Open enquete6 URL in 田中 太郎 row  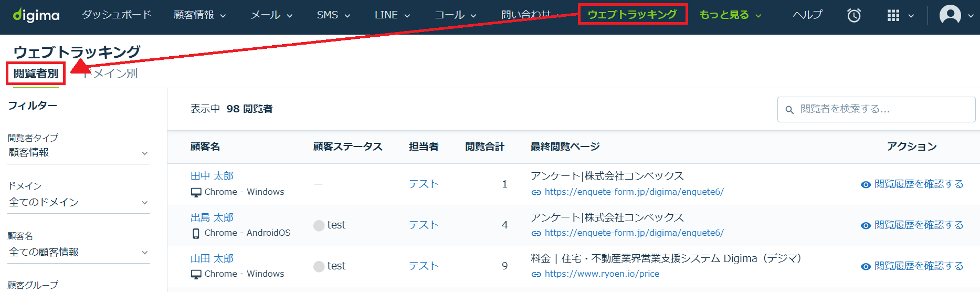[x=634, y=192]
